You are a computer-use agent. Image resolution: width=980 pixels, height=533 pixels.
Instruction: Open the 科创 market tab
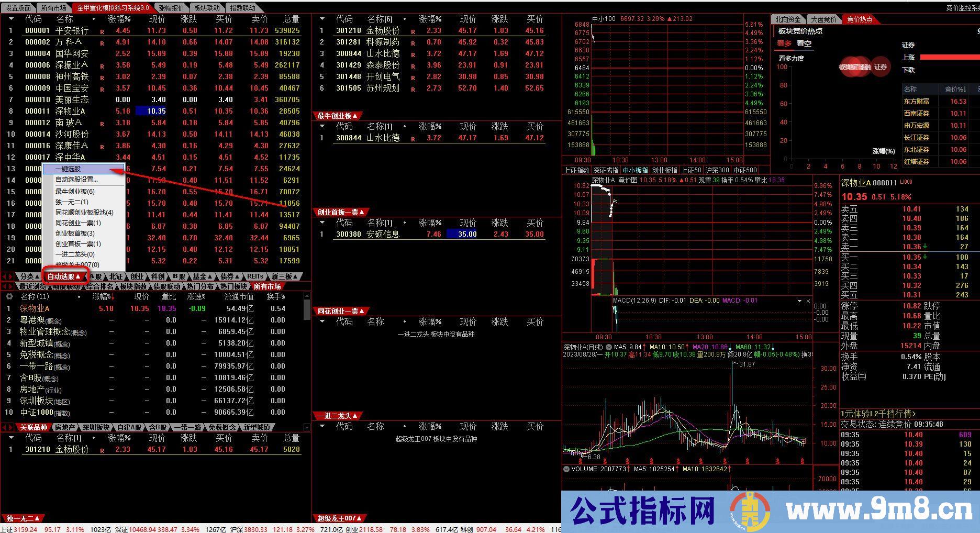(x=158, y=276)
